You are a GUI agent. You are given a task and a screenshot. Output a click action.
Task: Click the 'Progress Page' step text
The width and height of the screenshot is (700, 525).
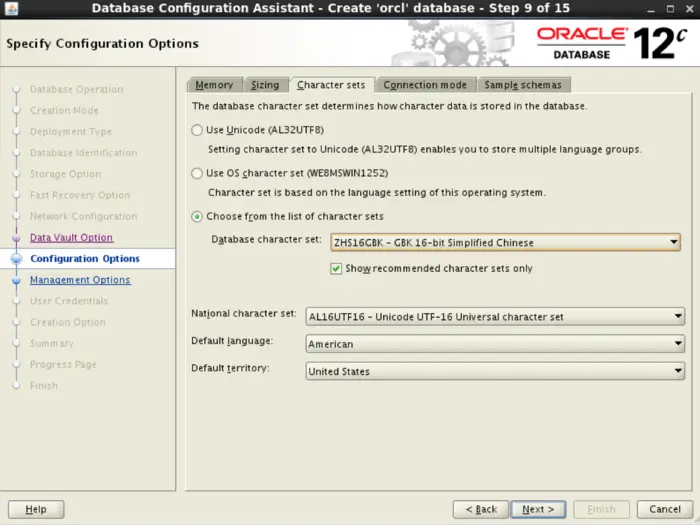click(x=63, y=364)
